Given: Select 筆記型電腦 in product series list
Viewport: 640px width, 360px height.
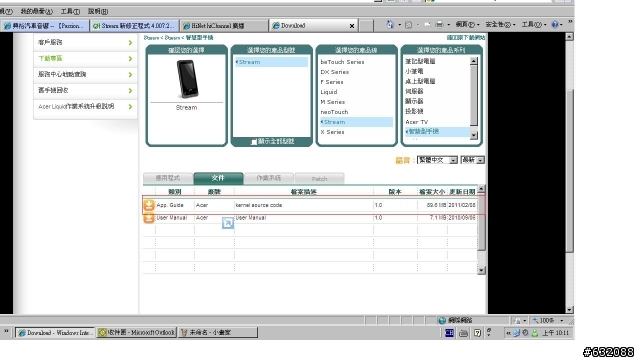Looking at the screenshot, I should (x=420, y=61).
